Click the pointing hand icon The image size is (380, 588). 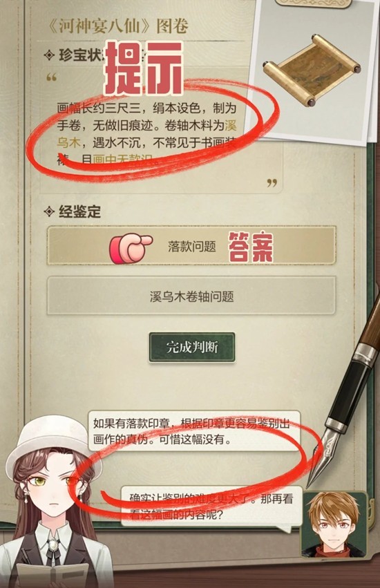130,248
